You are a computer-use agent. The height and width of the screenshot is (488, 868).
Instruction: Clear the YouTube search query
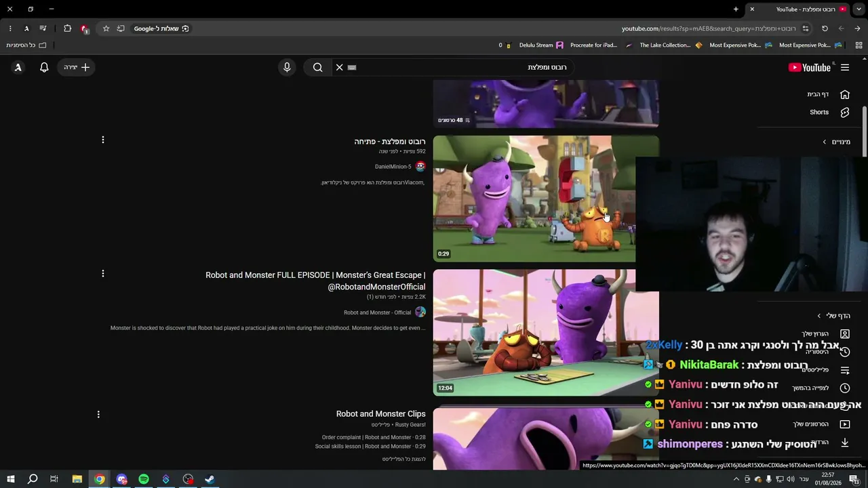coord(340,67)
